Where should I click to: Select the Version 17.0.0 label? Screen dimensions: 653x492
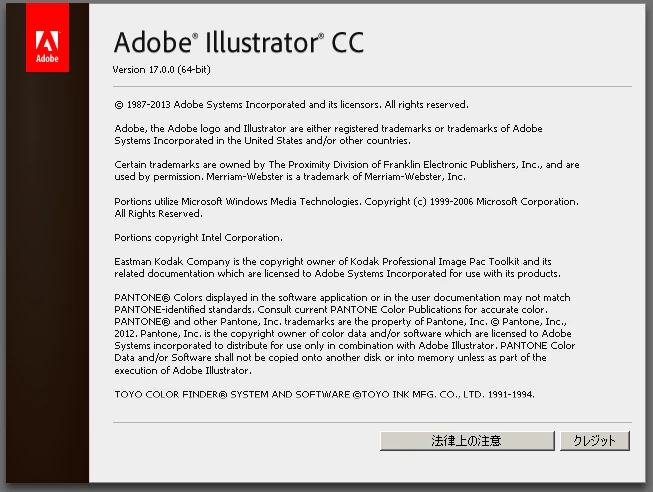click(x=143, y=70)
